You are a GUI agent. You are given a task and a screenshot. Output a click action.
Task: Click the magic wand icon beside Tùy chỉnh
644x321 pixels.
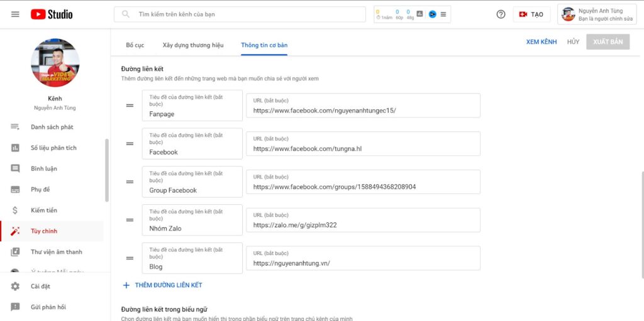pyautogui.click(x=15, y=231)
